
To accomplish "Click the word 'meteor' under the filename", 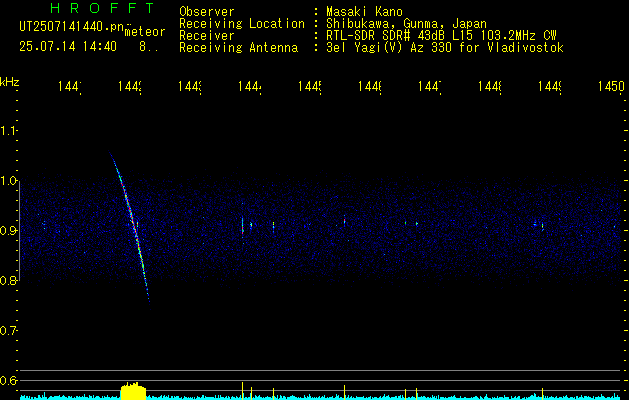I will pos(145,32).
